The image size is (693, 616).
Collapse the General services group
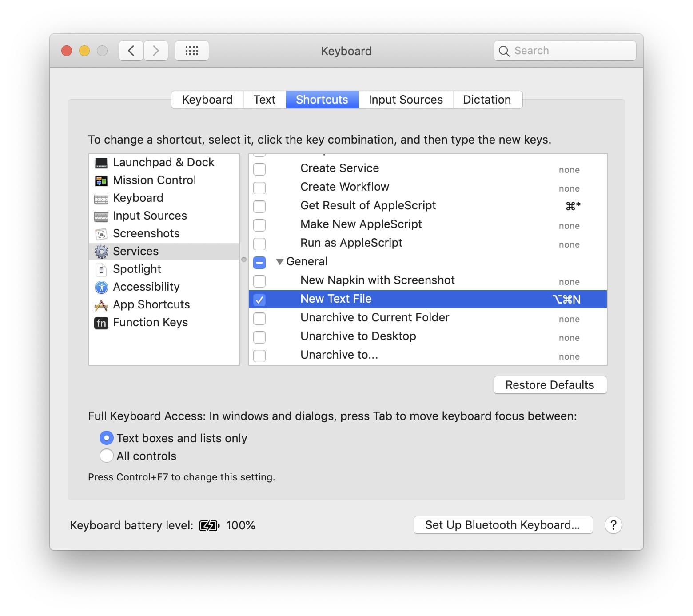[x=280, y=262]
